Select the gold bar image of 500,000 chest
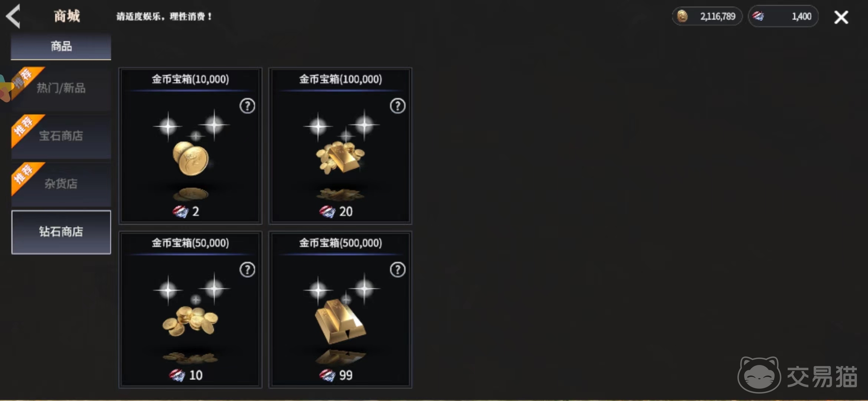 [340, 322]
